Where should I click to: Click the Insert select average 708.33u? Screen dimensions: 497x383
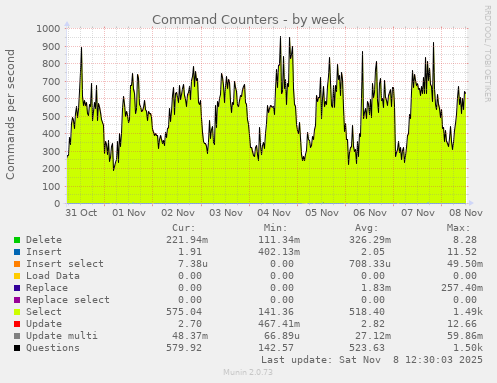(x=370, y=264)
